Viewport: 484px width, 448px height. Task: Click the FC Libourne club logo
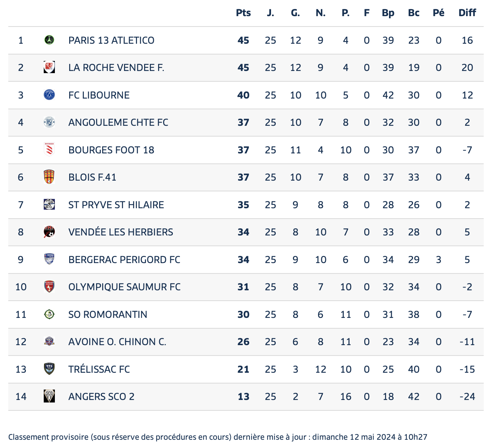[49, 95]
